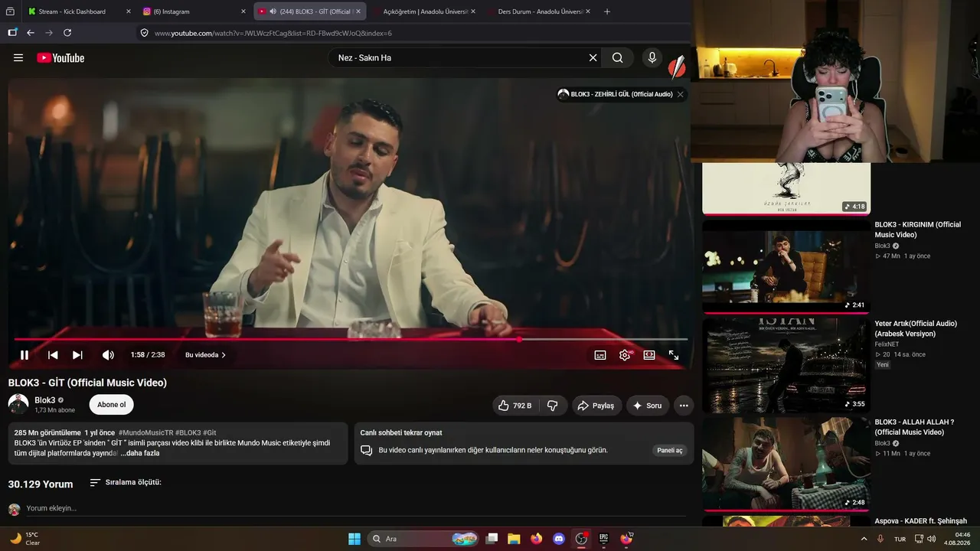The image size is (980, 551).
Task: Open the #MundoMusicTR hashtag
Action: click(145, 432)
